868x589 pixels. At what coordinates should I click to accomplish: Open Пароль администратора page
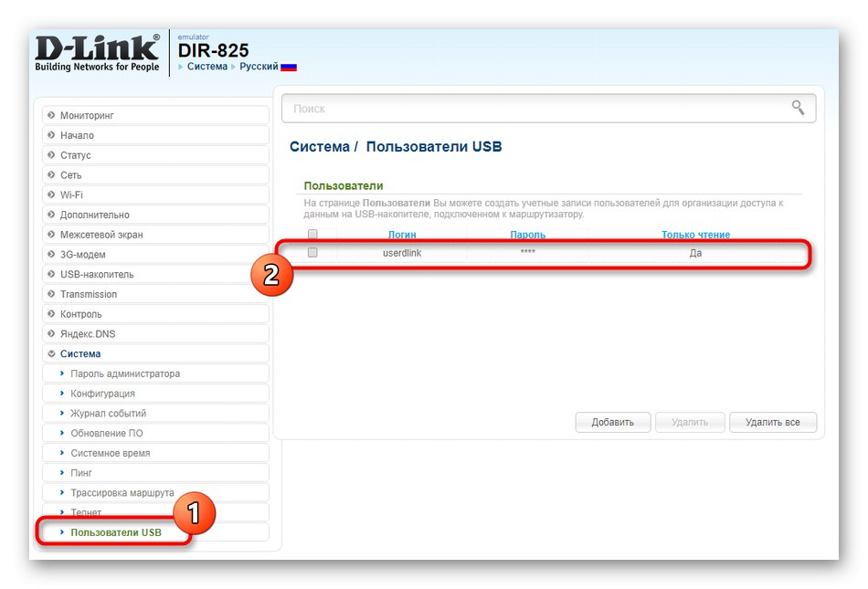pos(155,373)
